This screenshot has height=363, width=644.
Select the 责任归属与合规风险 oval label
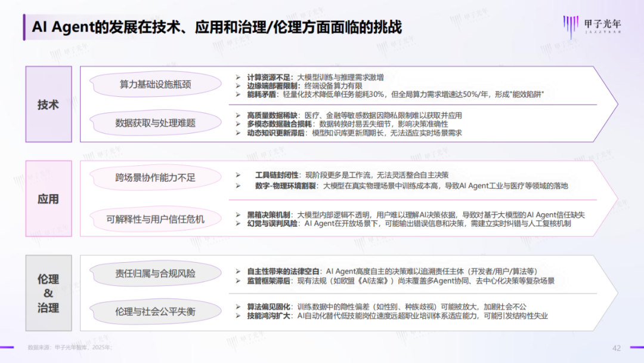(155, 273)
